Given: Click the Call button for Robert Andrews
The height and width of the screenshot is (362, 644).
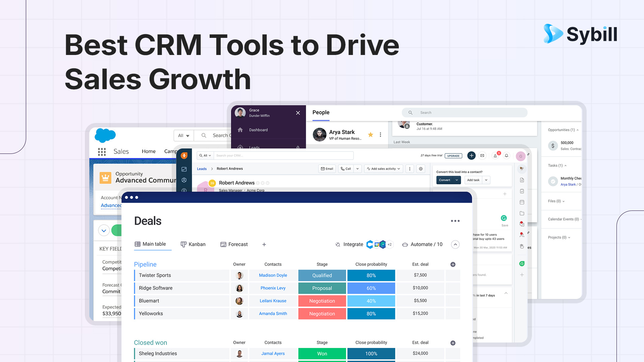Looking at the screenshot, I should [346, 169].
